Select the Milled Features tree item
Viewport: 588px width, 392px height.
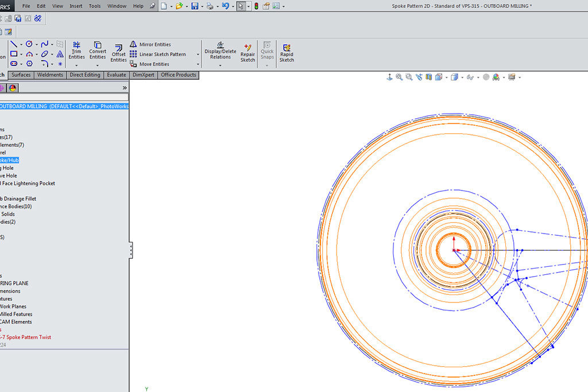[x=16, y=314]
